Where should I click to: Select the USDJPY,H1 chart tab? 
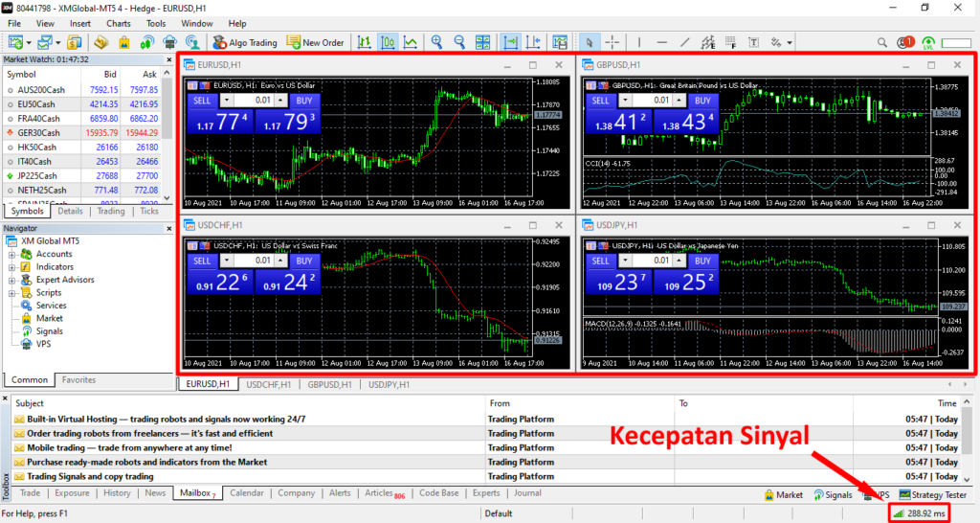(389, 385)
